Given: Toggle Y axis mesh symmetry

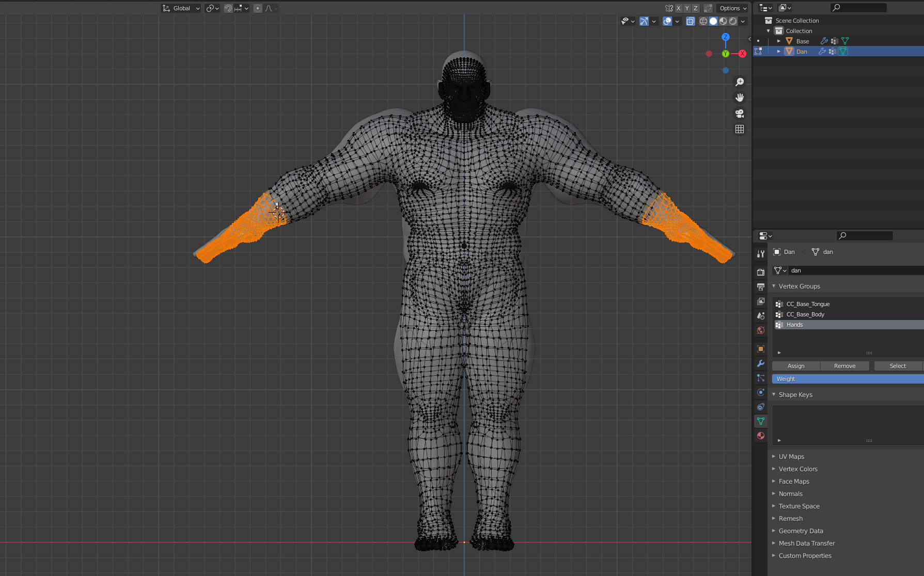Looking at the screenshot, I should click(687, 8).
